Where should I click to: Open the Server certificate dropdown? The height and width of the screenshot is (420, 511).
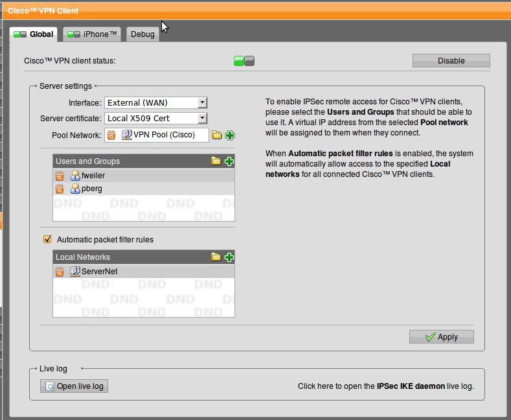click(x=156, y=118)
